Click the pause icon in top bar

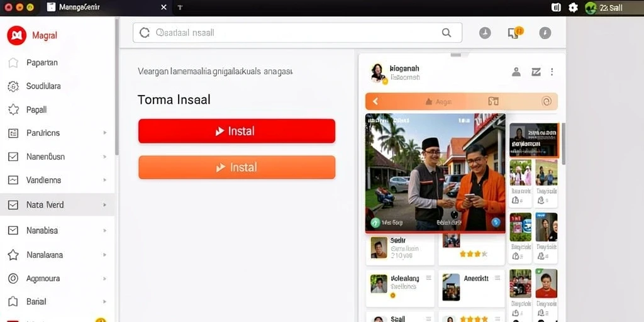(556, 8)
